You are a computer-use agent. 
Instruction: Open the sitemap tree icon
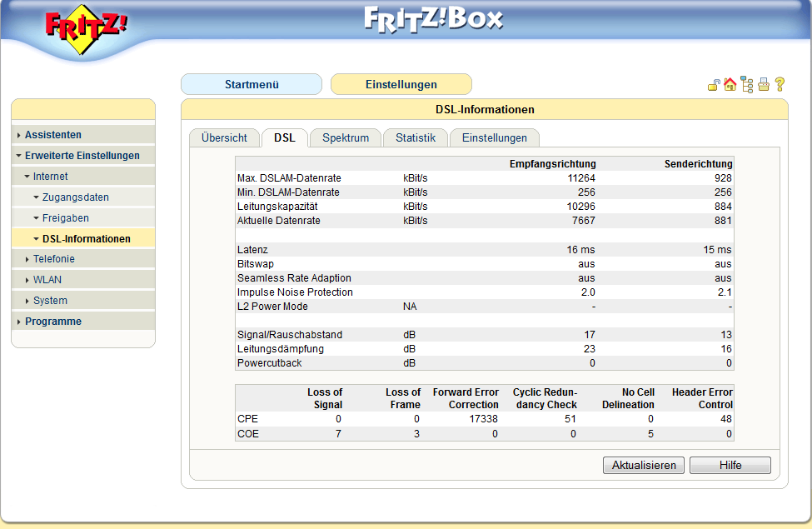point(747,84)
